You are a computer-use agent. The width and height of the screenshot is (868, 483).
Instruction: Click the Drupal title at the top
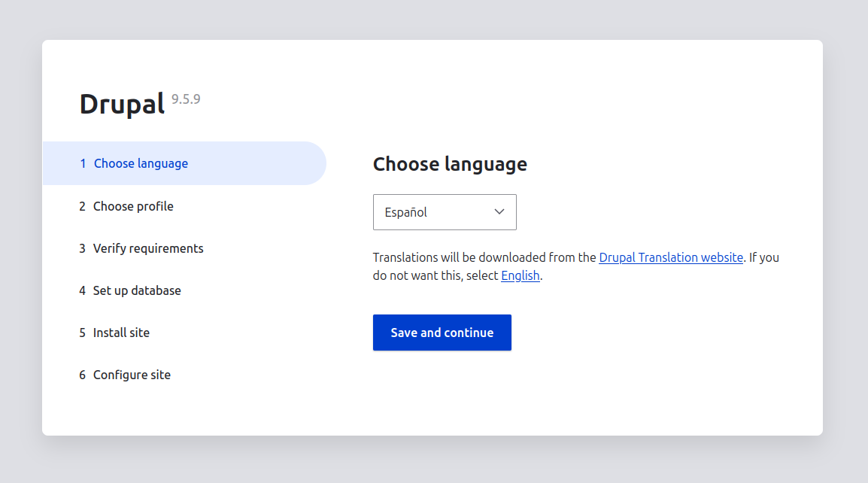tap(122, 104)
